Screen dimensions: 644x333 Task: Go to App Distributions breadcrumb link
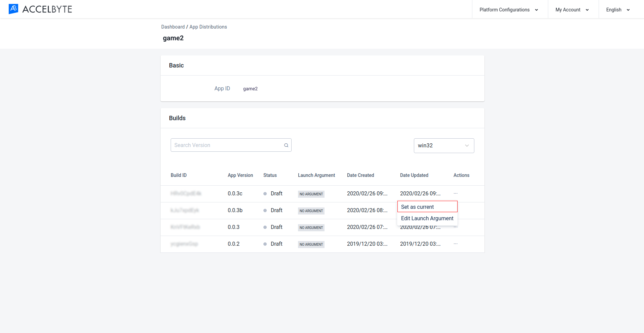(x=208, y=27)
